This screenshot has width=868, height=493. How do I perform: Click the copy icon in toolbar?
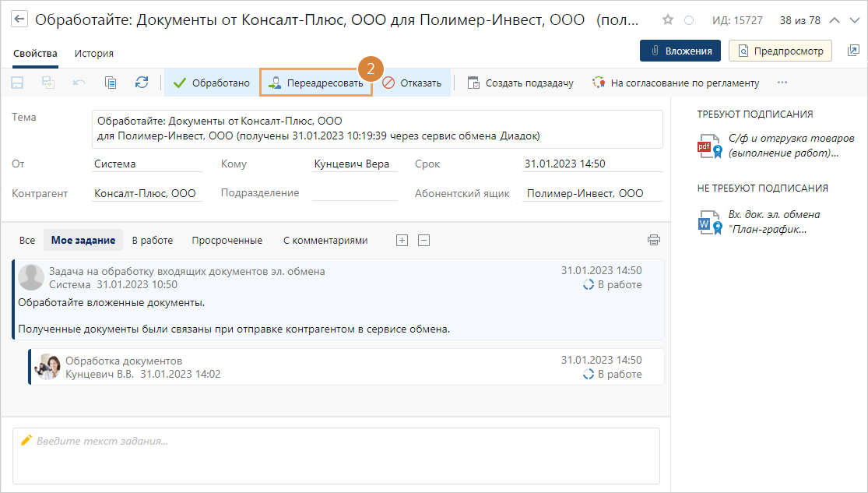click(111, 83)
